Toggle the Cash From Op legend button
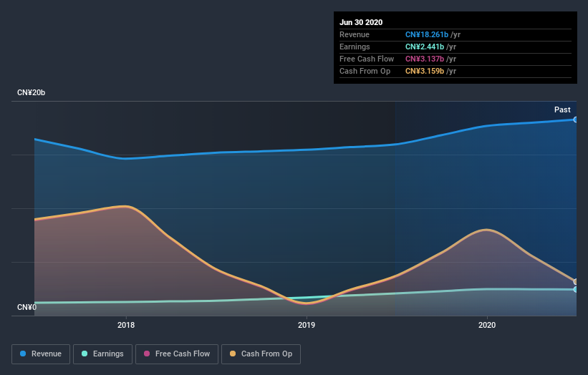 click(261, 354)
